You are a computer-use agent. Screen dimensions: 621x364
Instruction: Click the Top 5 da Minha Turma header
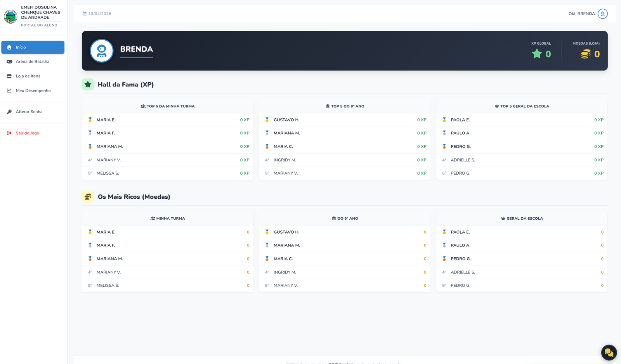[168, 106]
